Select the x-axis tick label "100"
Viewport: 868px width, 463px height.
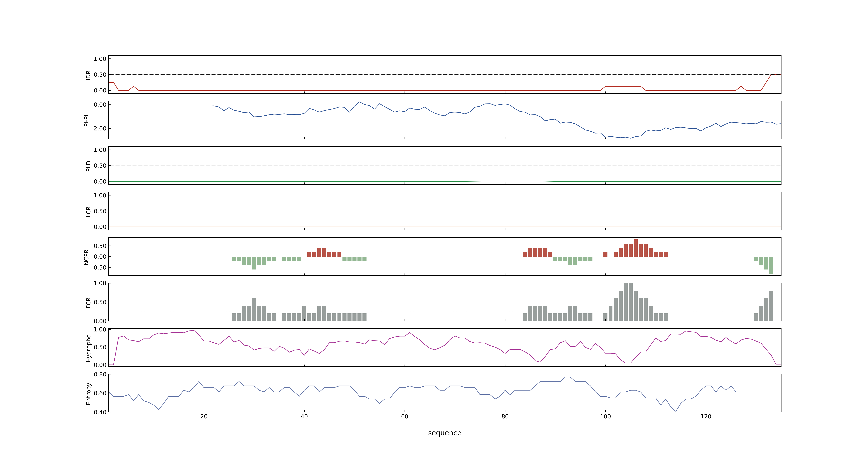(x=606, y=416)
